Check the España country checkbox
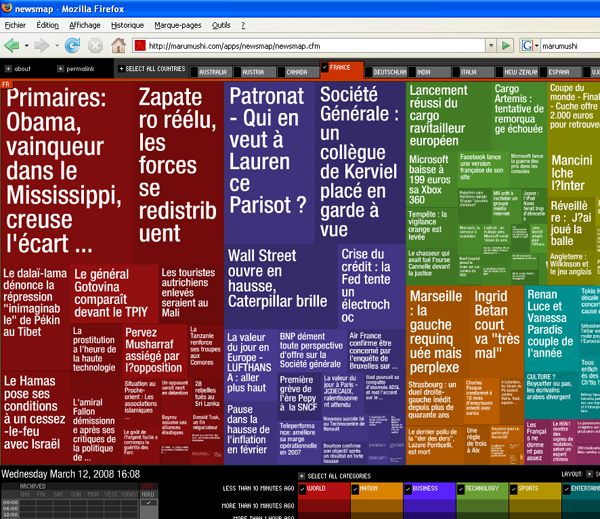The height and width of the screenshot is (519, 600). pos(543,72)
